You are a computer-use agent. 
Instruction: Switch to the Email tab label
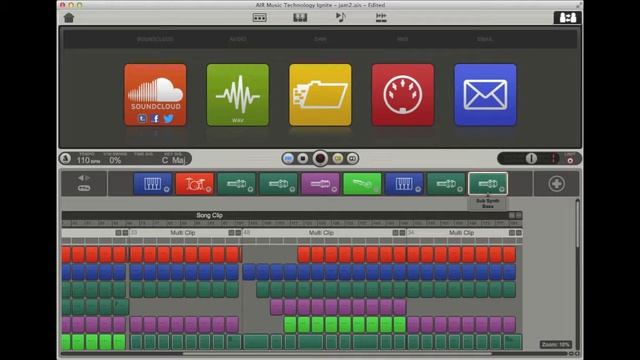click(x=485, y=39)
